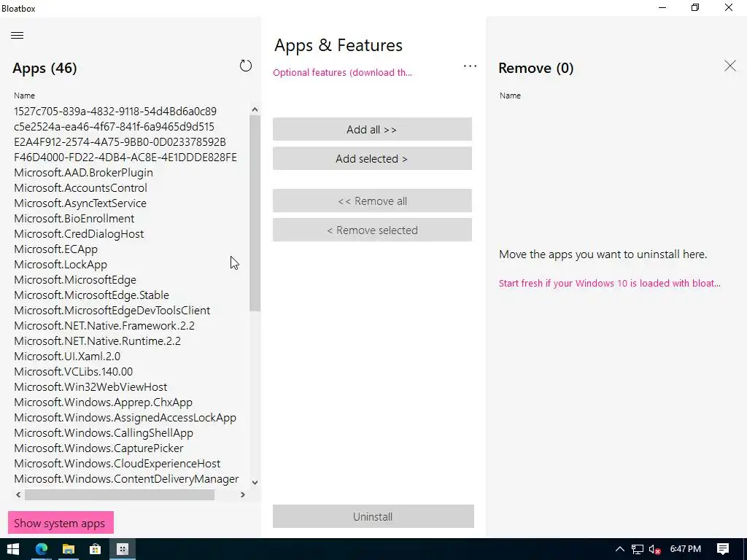Open the network status tray icon
This screenshot has width=747, height=560.
(x=638, y=549)
